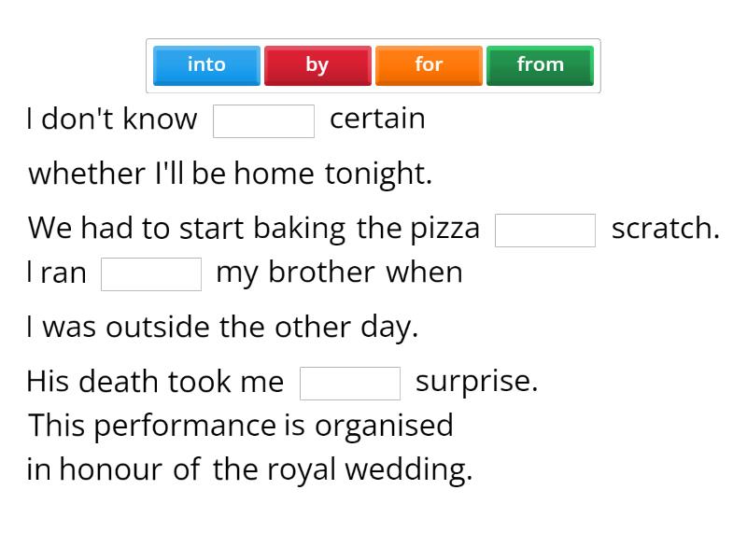Select the sentence about his death
The height and width of the screenshot is (560, 747).
154,381
